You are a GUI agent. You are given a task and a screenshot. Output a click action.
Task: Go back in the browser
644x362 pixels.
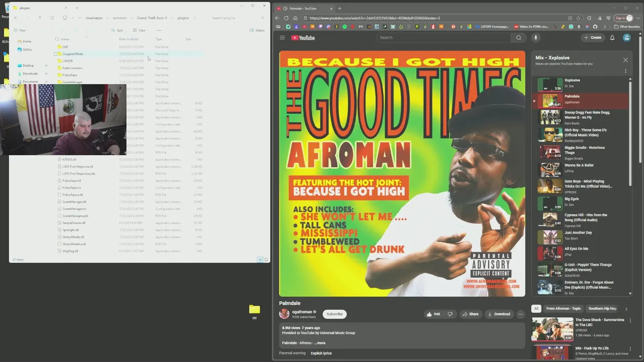(x=277, y=18)
